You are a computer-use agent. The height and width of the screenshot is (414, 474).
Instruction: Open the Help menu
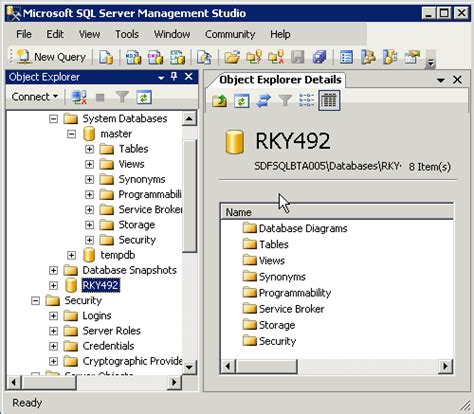click(280, 34)
